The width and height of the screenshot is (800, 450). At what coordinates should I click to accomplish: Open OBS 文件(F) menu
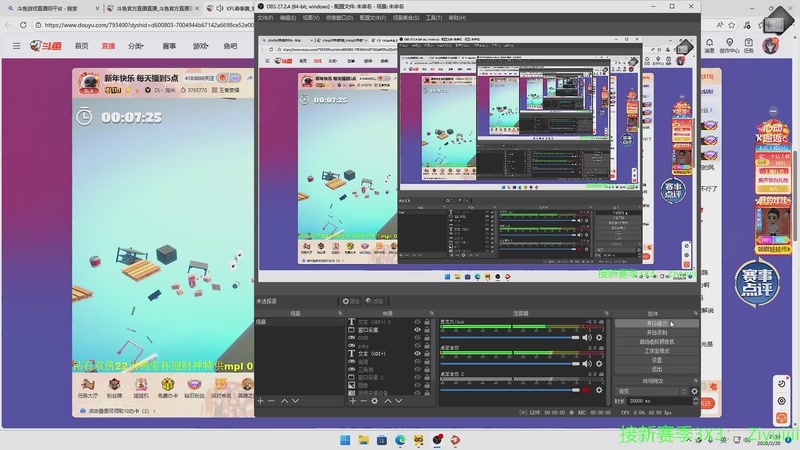coord(265,18)
